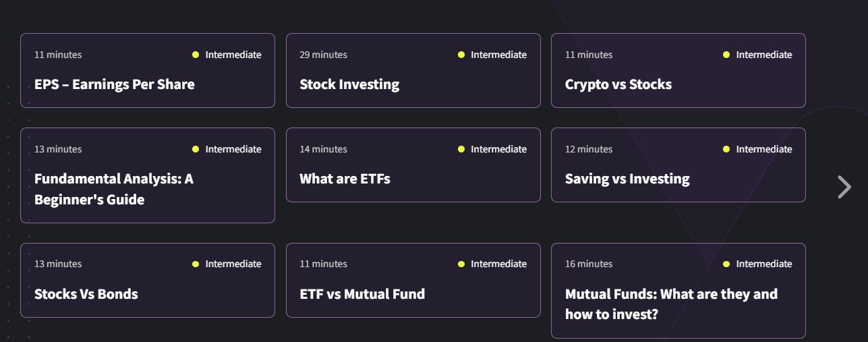Image resolution: width=868 pixels, height=342 pixels.
Task: Click the yellow dot on Saving vs Investing card
Action: 726,149
